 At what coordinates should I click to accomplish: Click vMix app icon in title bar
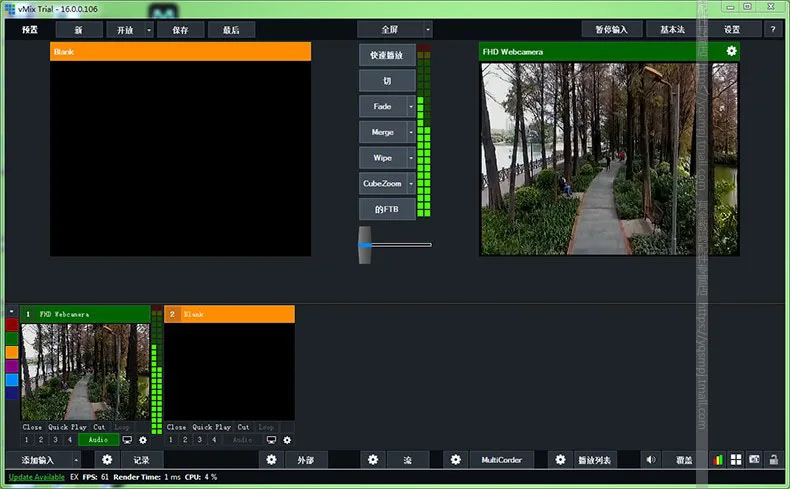pos(10,9)
